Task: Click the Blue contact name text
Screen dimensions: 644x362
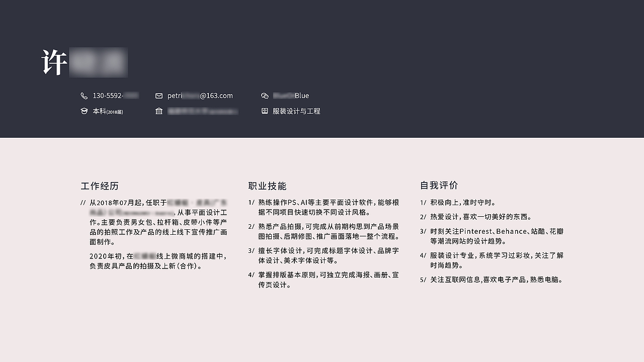Action: click(291, 96)
